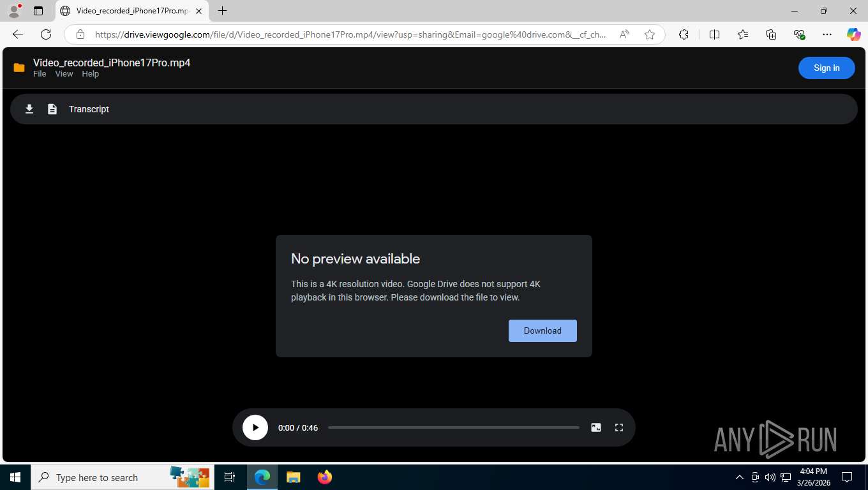Click the Download button in the dialog
The height and width of the screenshot is (490, 868).
pos(542,330)
